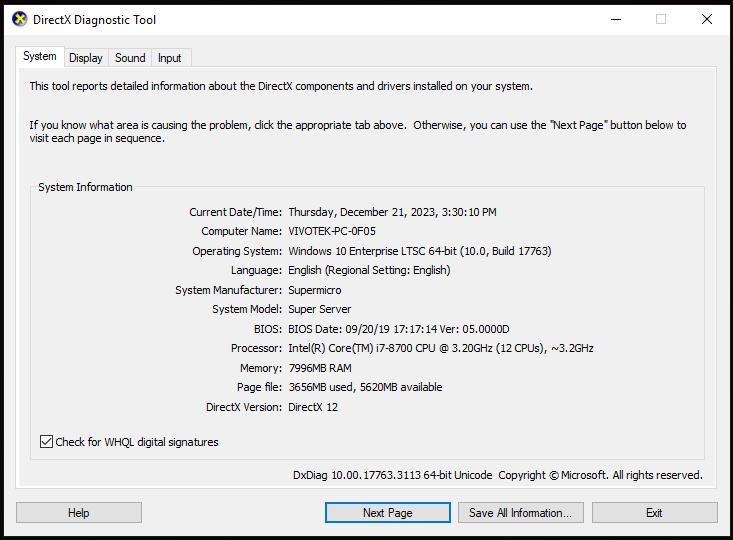Click the DirectX icon in the title bar
The image size is (733, 540).
(20, 20)
